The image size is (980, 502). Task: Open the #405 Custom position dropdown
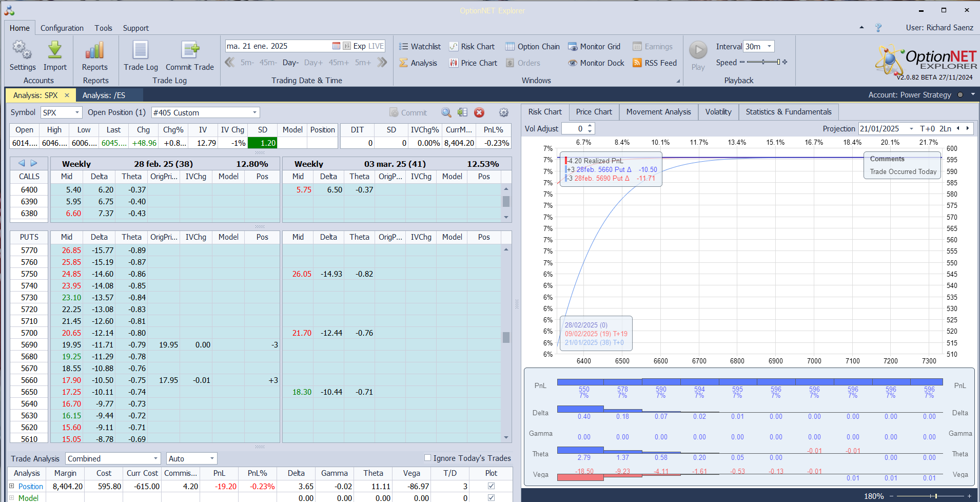point(254,112)
